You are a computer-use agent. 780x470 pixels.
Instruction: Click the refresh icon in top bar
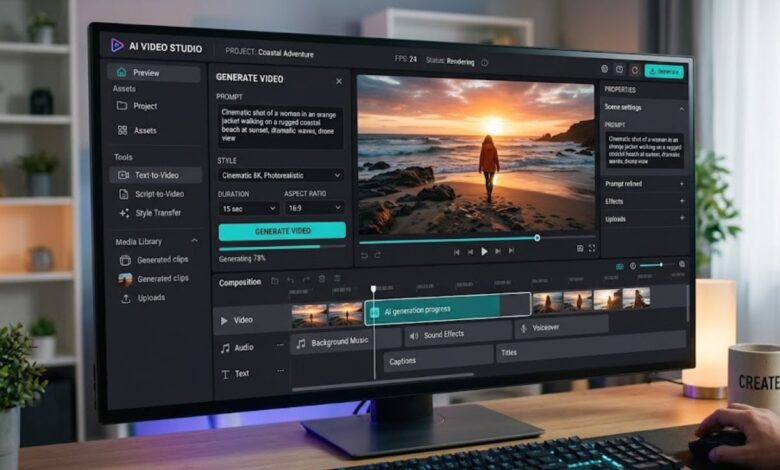635,70
